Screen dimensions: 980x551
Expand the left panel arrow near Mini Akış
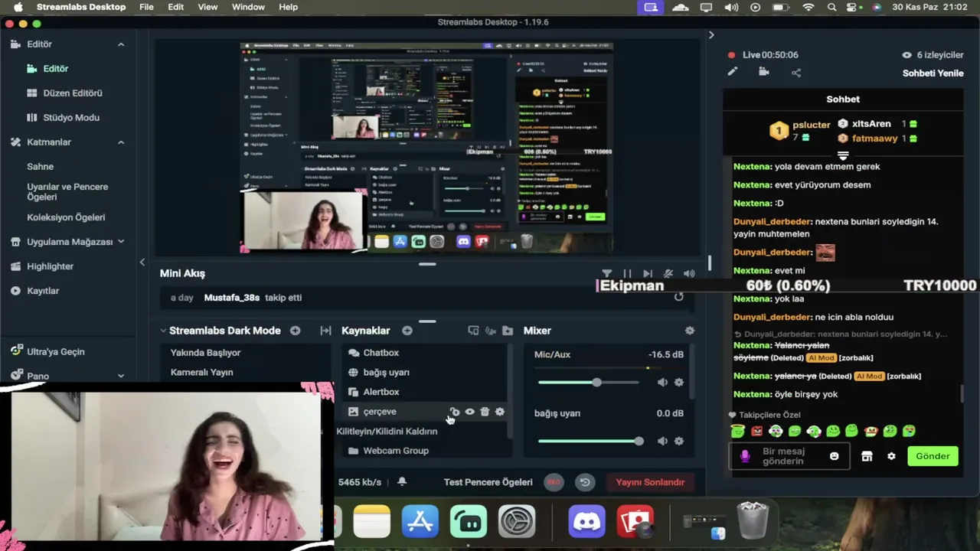(x=142, y=262)
